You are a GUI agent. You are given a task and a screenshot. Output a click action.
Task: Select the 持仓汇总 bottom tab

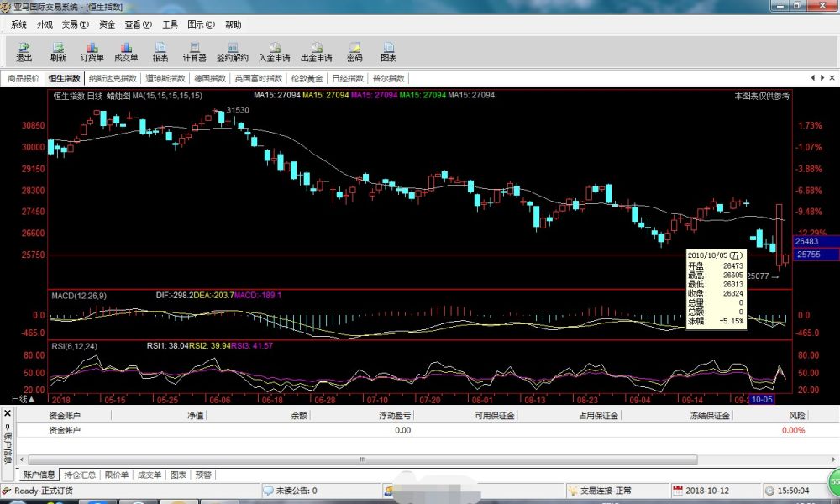coord(80,475)
